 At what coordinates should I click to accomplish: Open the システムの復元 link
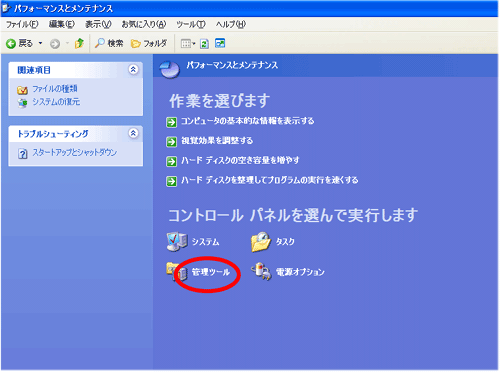click(56, 102)
